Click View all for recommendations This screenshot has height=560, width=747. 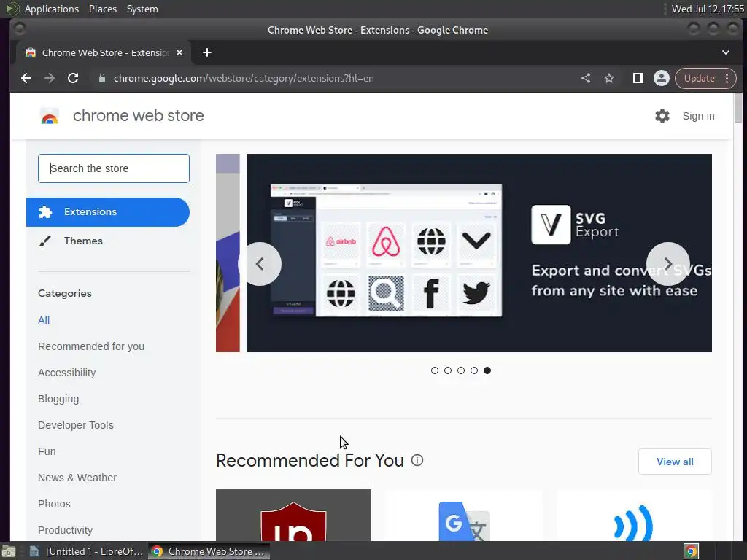675,462
